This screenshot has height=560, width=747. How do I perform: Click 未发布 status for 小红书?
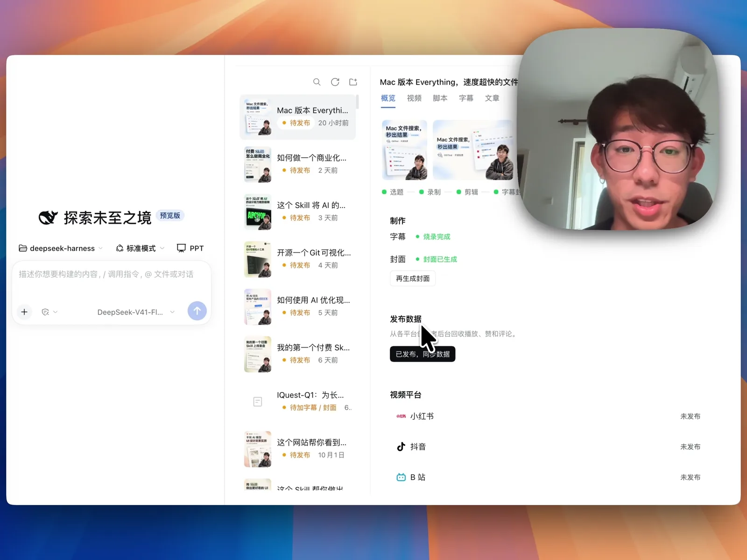tap(690, 416)
